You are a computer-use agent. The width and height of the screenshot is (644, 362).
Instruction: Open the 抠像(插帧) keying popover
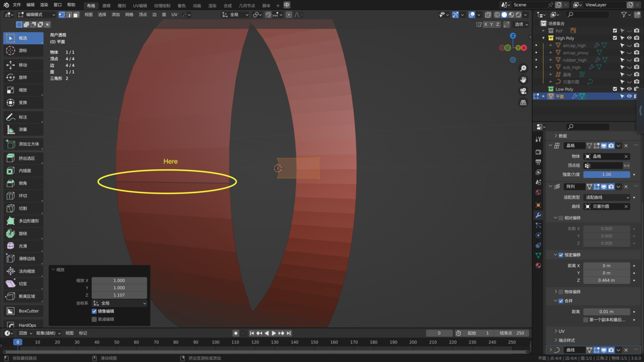click(x=48, y=333)
